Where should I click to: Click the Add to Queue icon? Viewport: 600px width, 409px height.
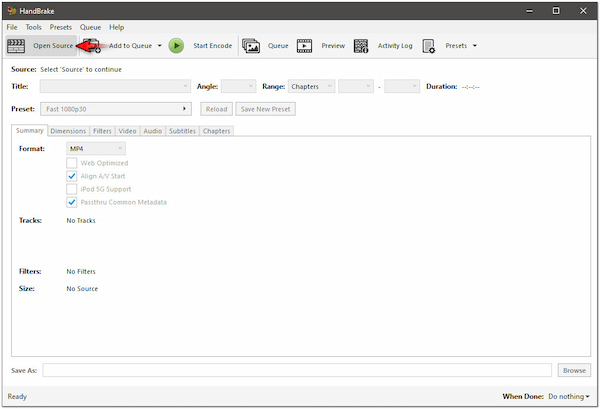pos(91,45)
